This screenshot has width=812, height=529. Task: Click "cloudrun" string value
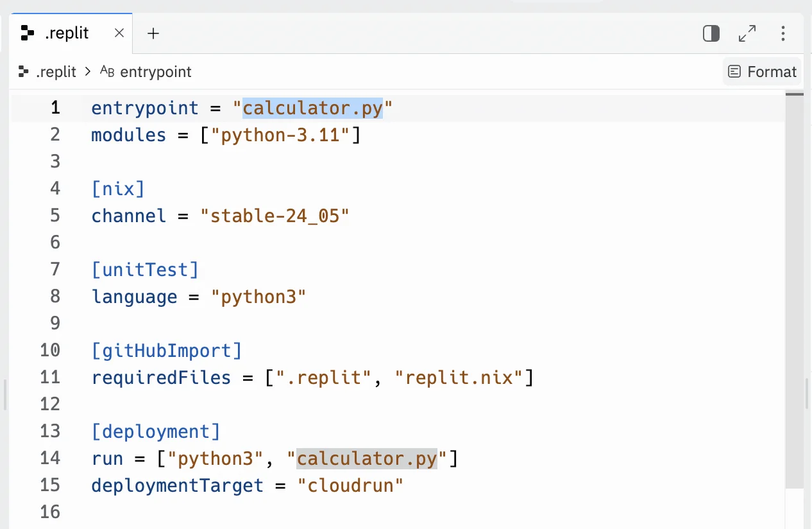pos(350,485)
